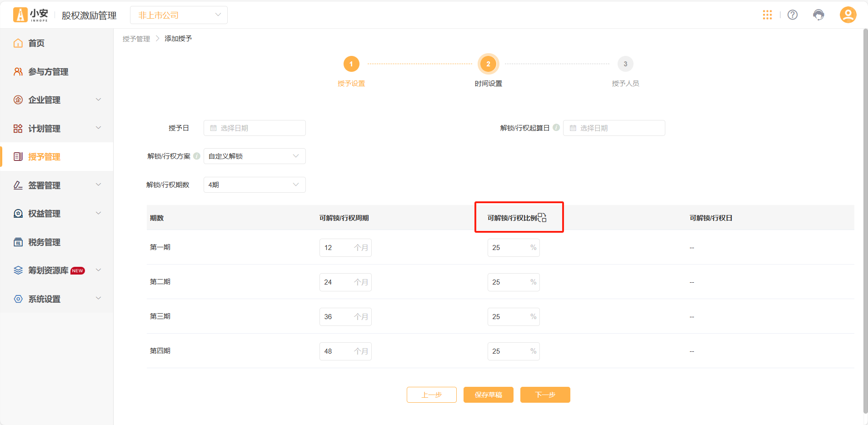
Task: Click the 企业管理 sidebar icon
Action: pyautogui.click(x=18, y=100)
